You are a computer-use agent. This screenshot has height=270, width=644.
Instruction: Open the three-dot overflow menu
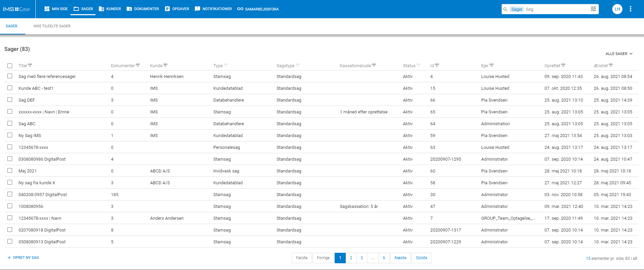[630, 9]
